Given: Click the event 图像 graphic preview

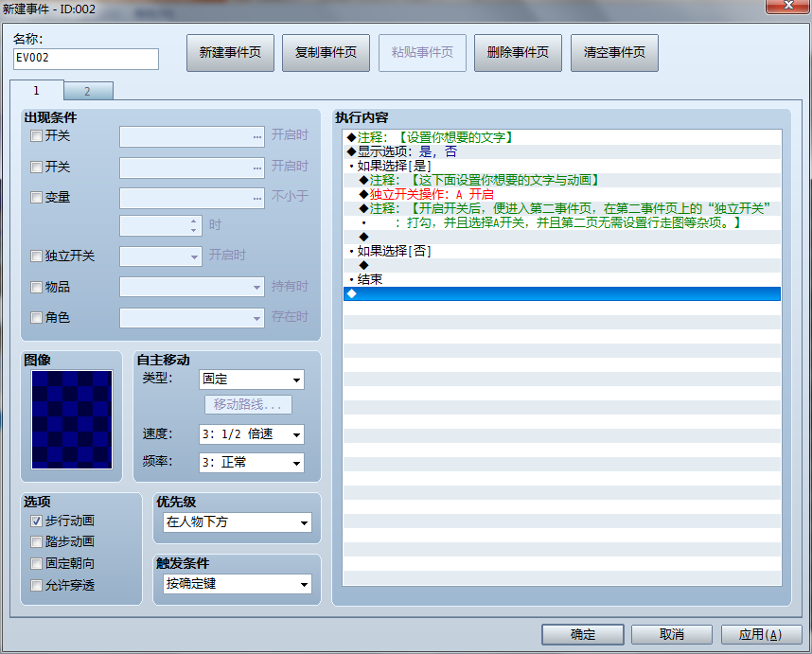Looking at the screenshot, I should click(x=72, y=419).
